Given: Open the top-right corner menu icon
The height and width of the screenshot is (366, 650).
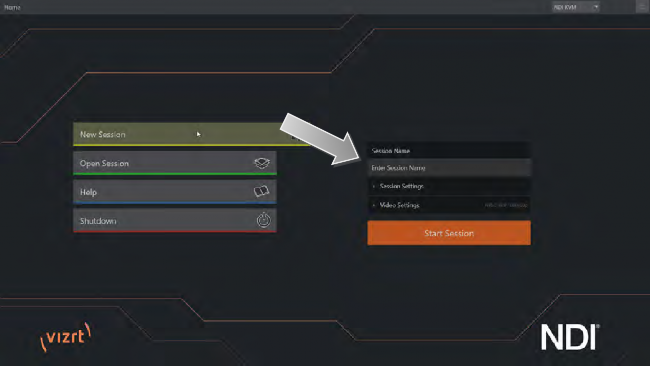Looking at the screenshot, I should 642,7.
